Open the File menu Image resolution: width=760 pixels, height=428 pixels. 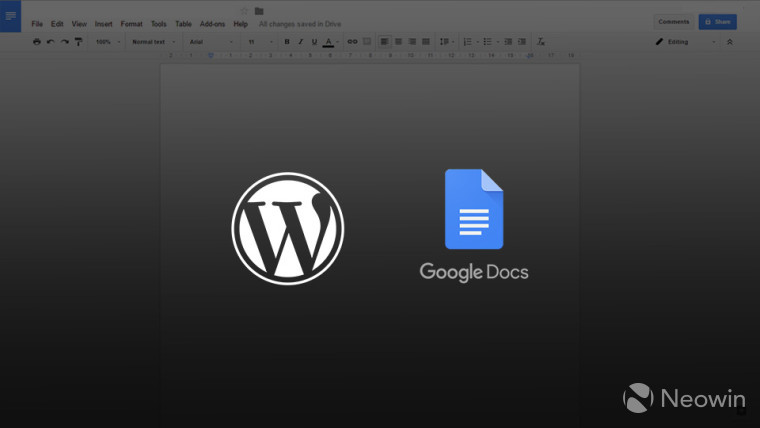click(x=37, y=24)
